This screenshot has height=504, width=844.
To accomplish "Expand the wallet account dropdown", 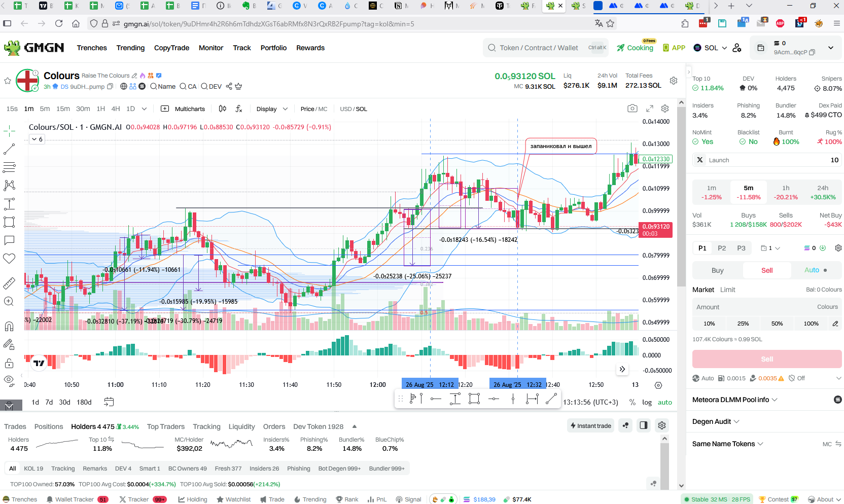I will [x=831, y=48].
